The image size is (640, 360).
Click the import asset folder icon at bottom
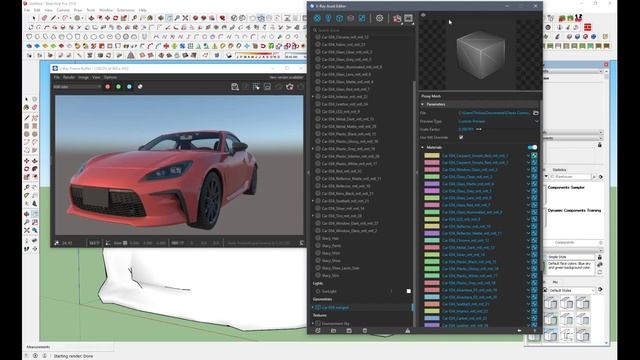coord(333,331)
